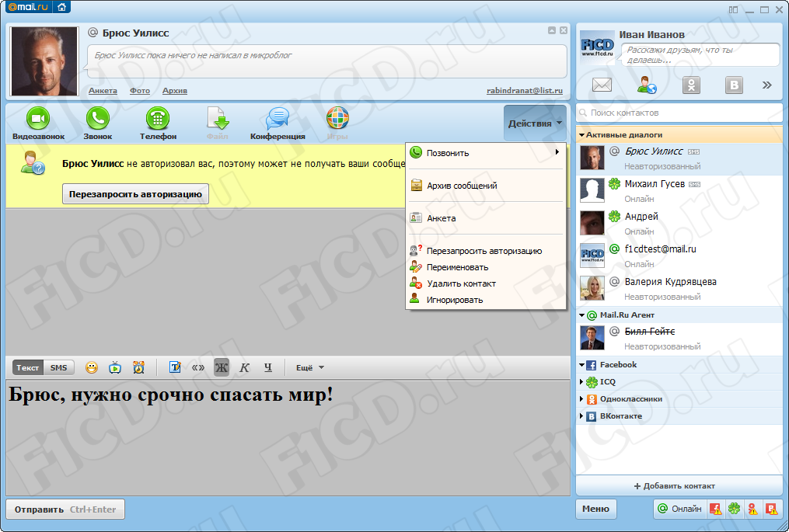Click the Facebook status icon with warning
This screenshot has width=789, height=532.
715,509
